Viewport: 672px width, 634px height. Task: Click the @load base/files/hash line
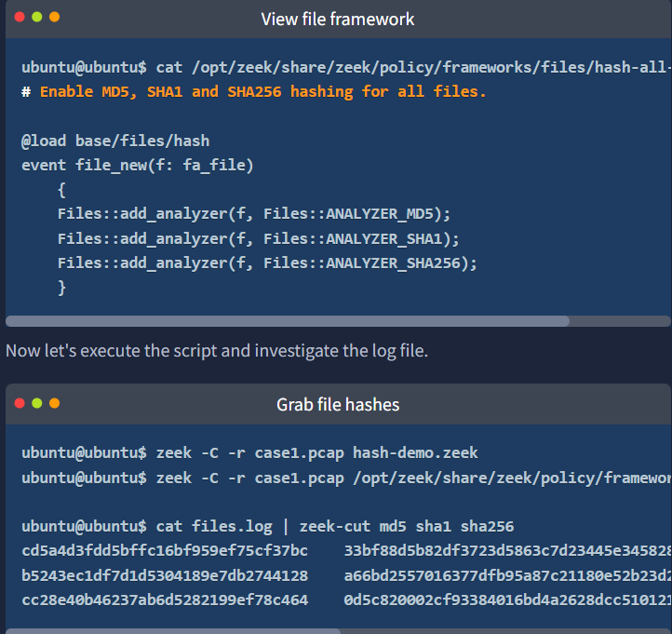tap(115, 141)
